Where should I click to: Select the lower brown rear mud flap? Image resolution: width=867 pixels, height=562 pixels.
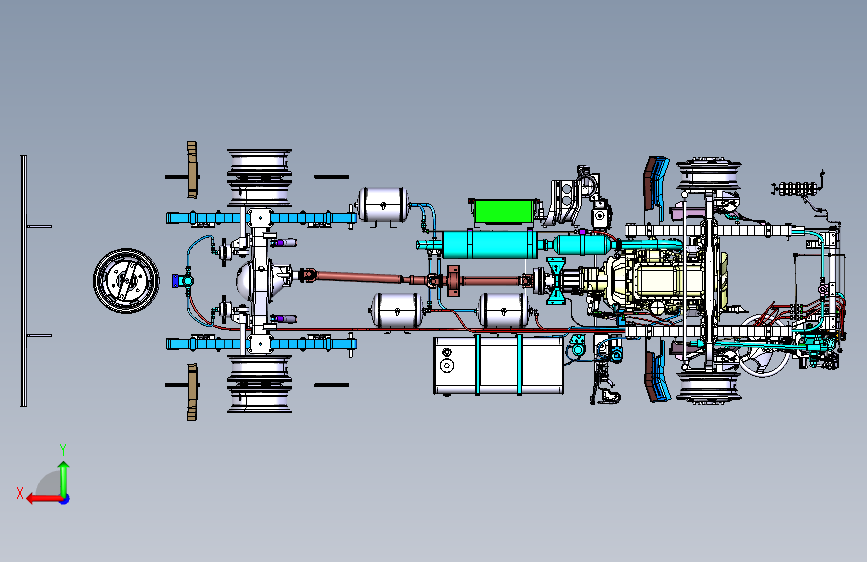pos(192,392)
